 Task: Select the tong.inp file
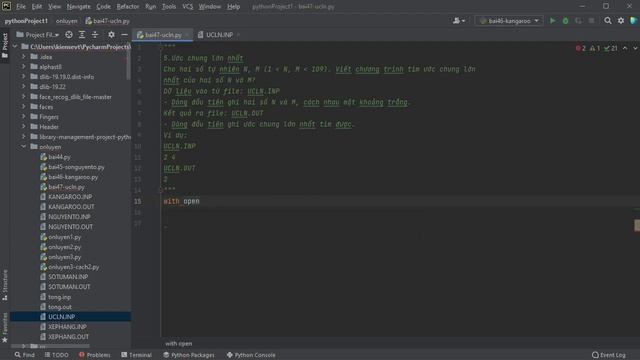click(x=60, y=297)
